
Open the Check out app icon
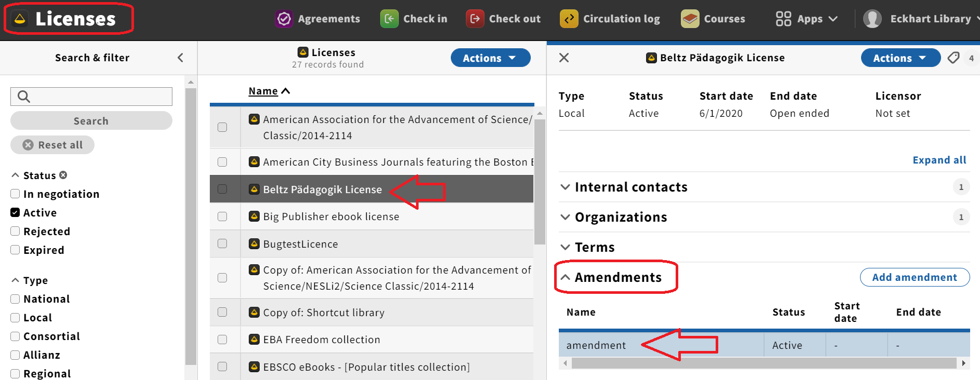(x=475, y=19)
